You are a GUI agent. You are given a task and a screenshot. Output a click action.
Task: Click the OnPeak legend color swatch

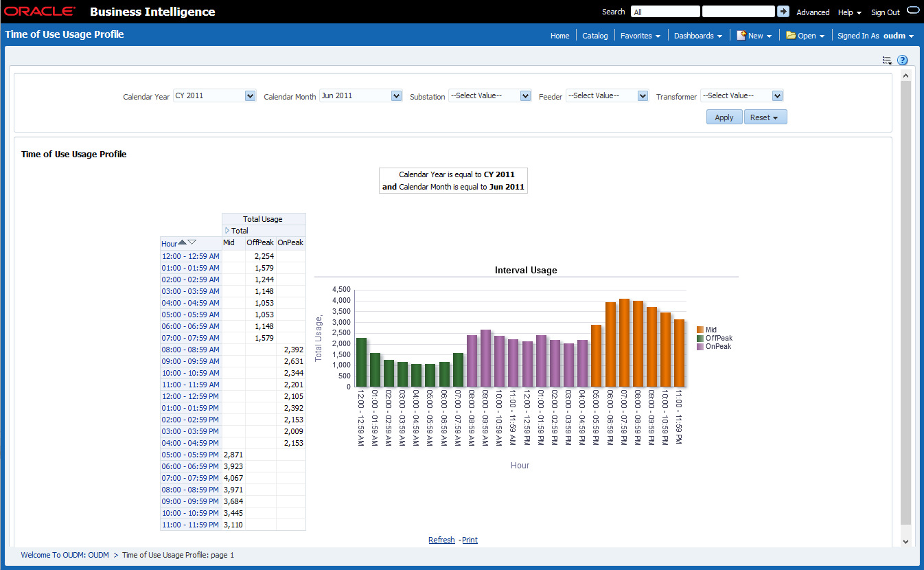click(x=700, y=347)
